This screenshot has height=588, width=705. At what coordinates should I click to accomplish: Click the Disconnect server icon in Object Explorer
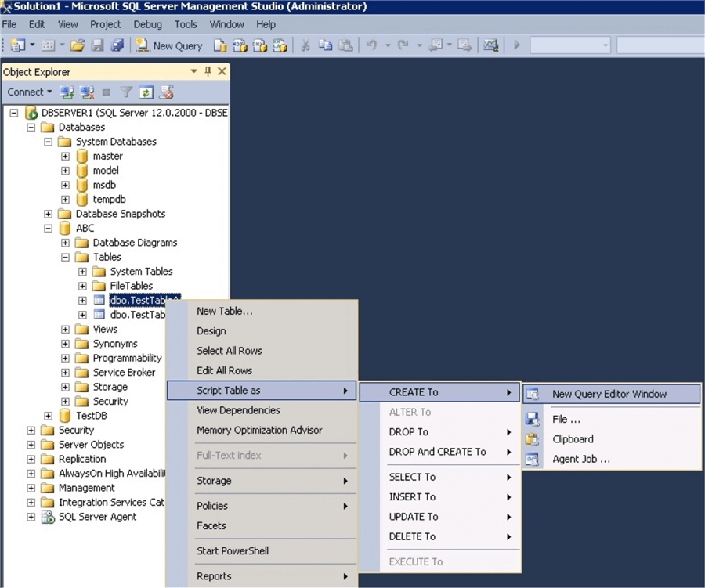click(87, 92)
